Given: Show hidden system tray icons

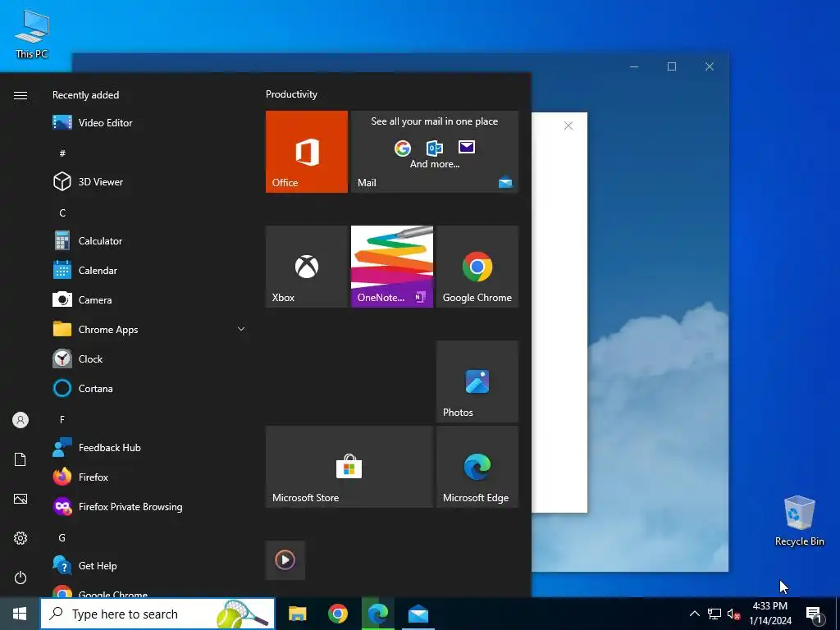Looking at the screenshot, I should pyautogui.click(x=694, y=614).
